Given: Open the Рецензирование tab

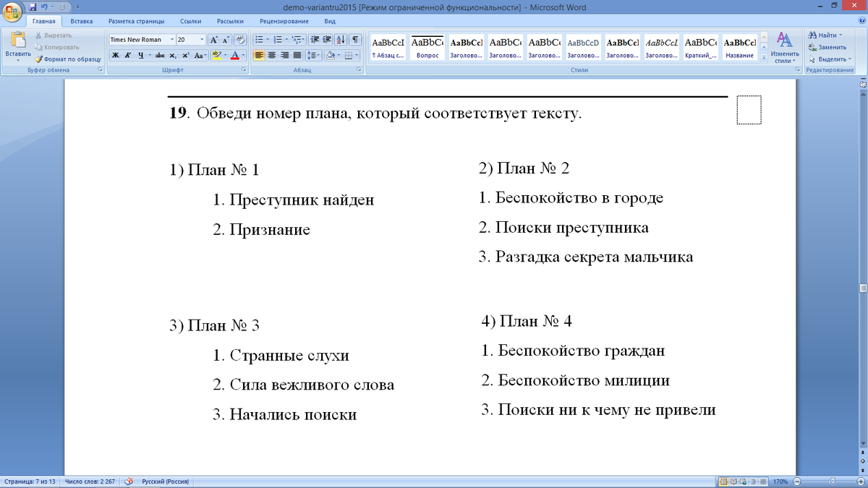Looking at the screenshot, I should click(284, 22).
